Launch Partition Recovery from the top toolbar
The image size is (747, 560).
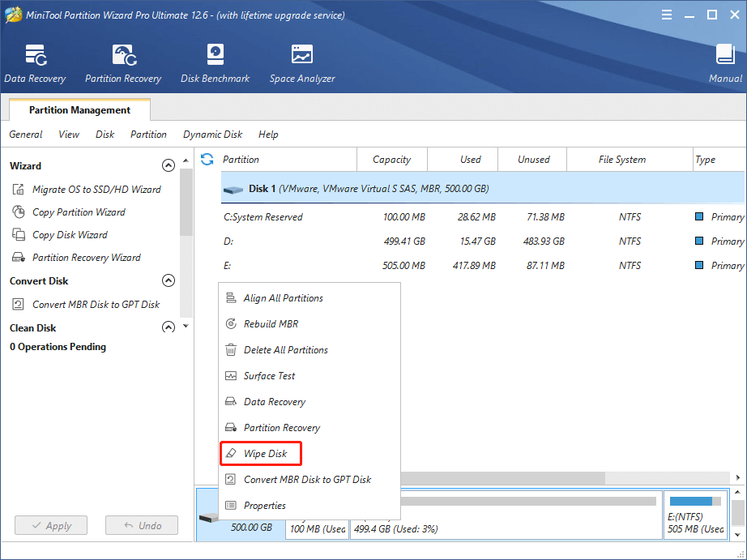[123, 64]
